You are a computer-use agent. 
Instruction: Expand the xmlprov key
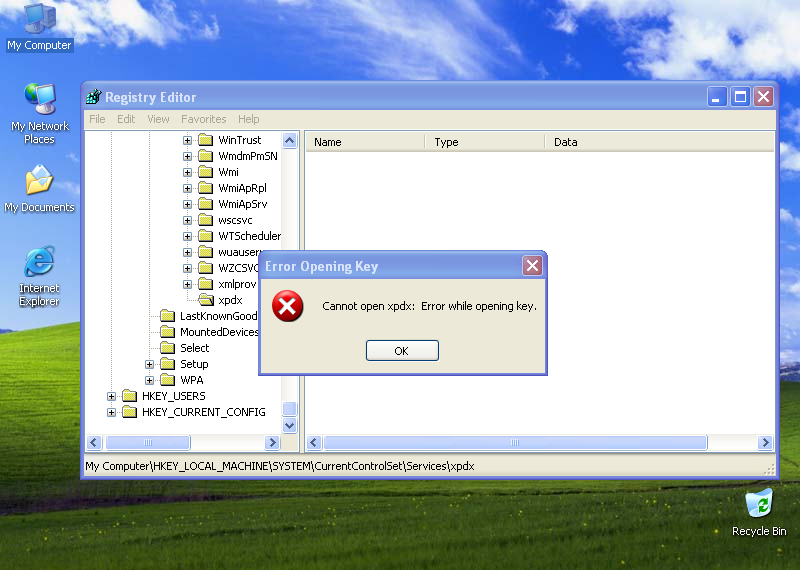coord(187,284)
